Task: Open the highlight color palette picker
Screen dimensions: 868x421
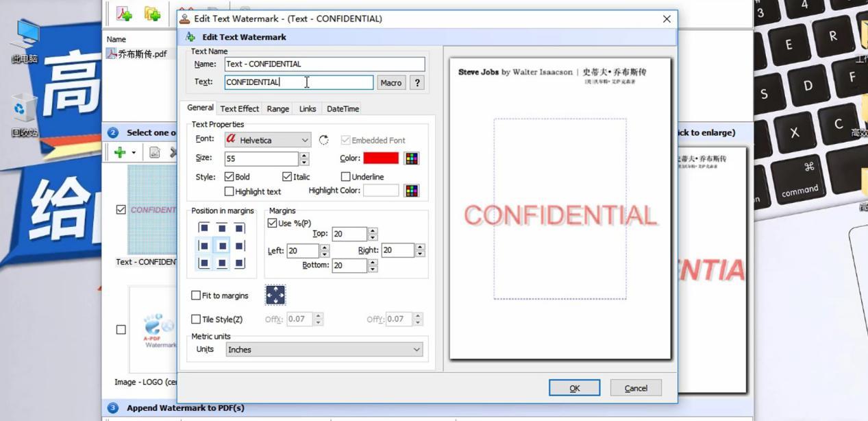Action: [x=411, y=191]
